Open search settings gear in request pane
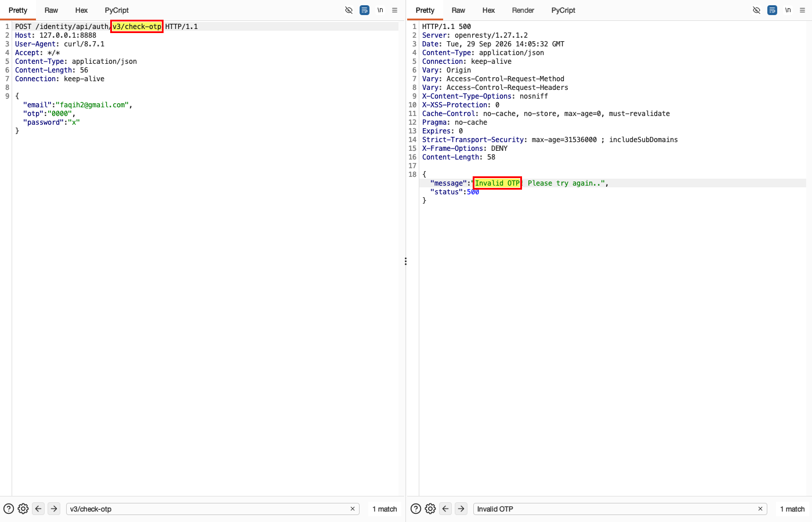812x522 pixels. pyautogui.click(x=23, y=509)
